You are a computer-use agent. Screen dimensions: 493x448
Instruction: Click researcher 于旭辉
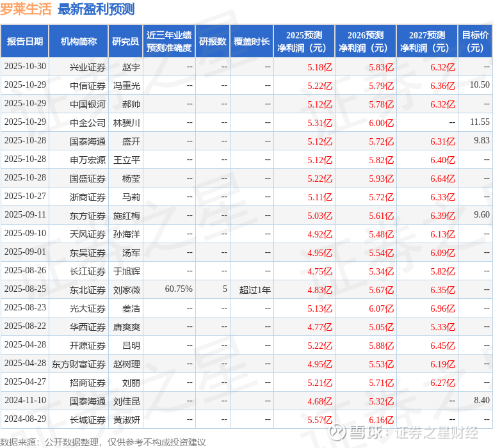(x=127, y=271)
